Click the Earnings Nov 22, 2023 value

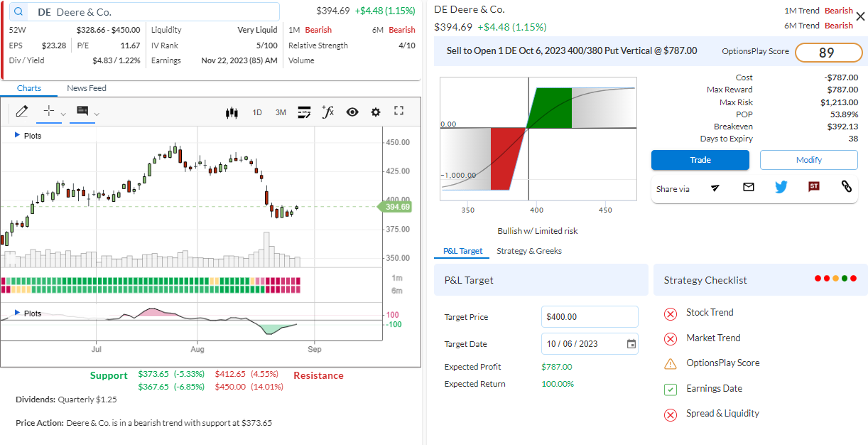coord(239,60)
